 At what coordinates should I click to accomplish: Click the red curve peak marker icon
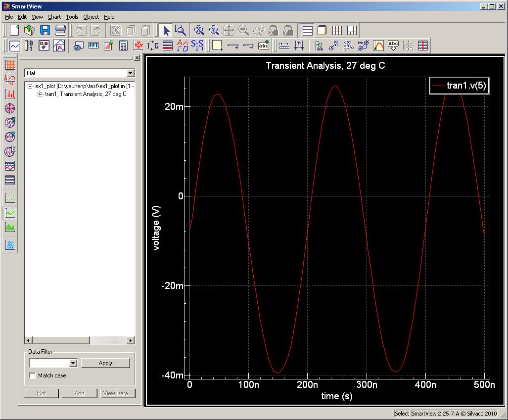[x=378, y=46]
